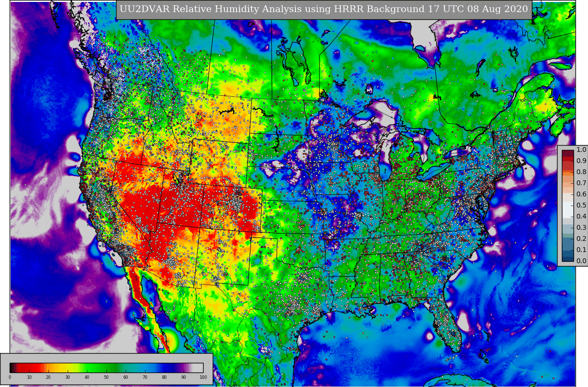Pick the black start of the humidity colorbar

11,368
